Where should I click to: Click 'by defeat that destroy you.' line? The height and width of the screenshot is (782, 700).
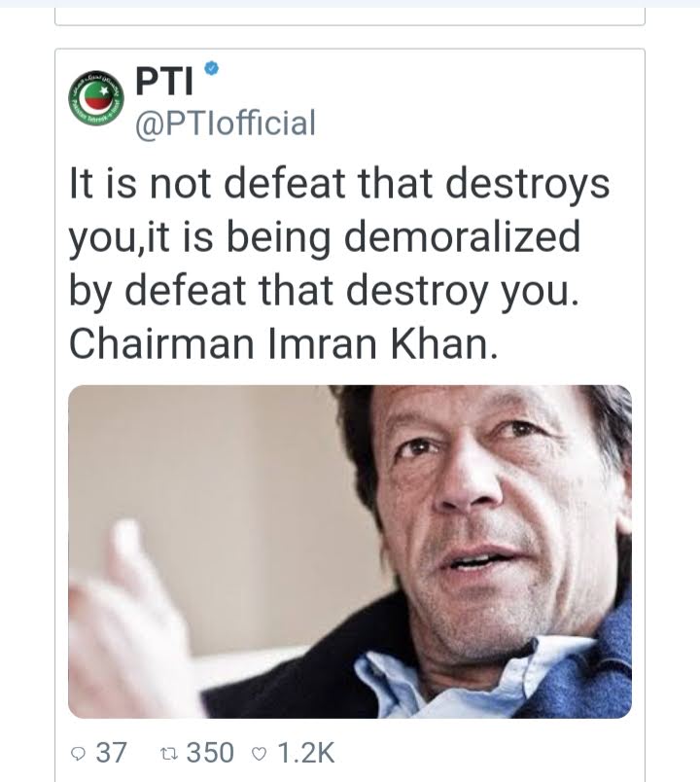324,291
